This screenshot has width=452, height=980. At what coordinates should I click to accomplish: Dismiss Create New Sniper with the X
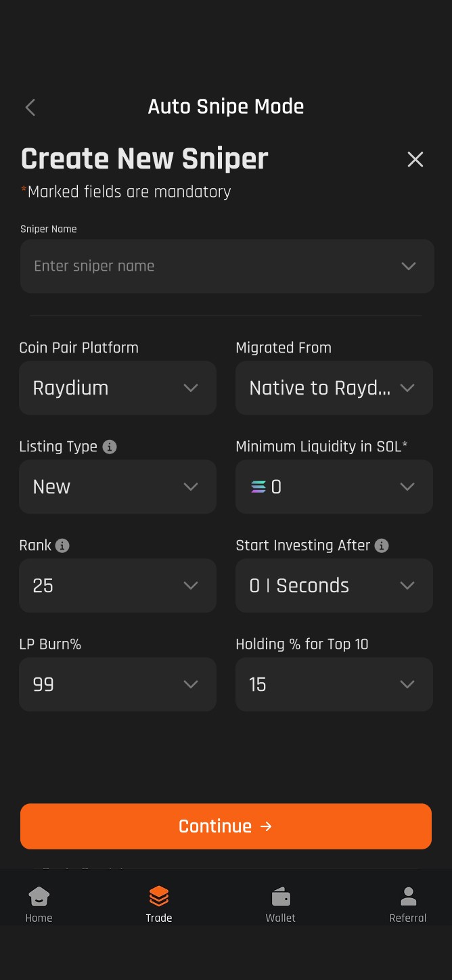click(415, 160)
